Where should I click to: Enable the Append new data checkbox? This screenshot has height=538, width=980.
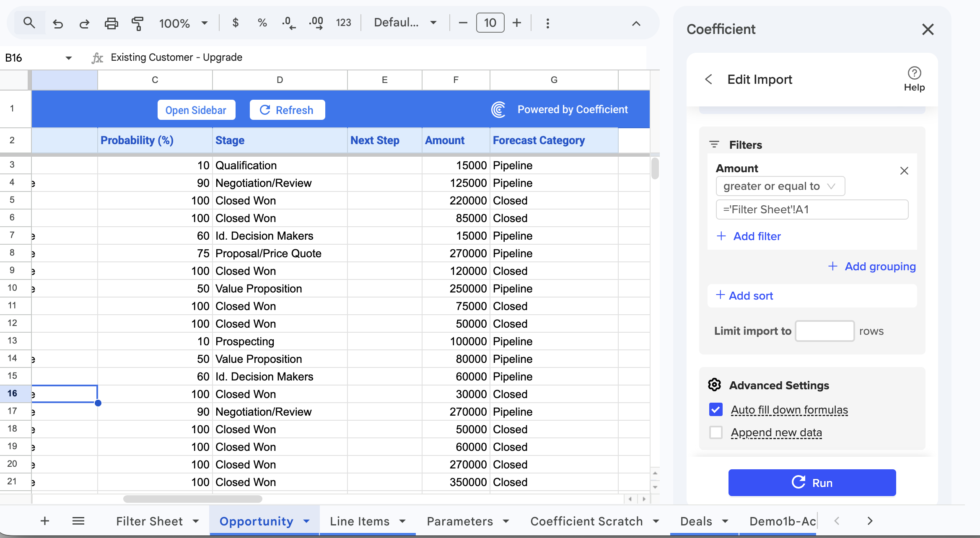tap(716, 432)
